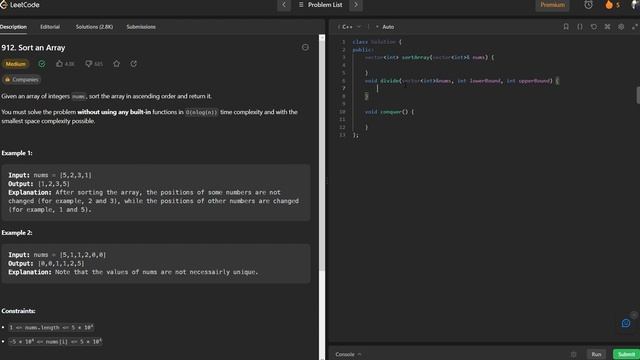Image resolution: width=640 pixels, height=360 pixels.
Task: Open the keyboard shortcuts icon
Action: pos(607,27)
